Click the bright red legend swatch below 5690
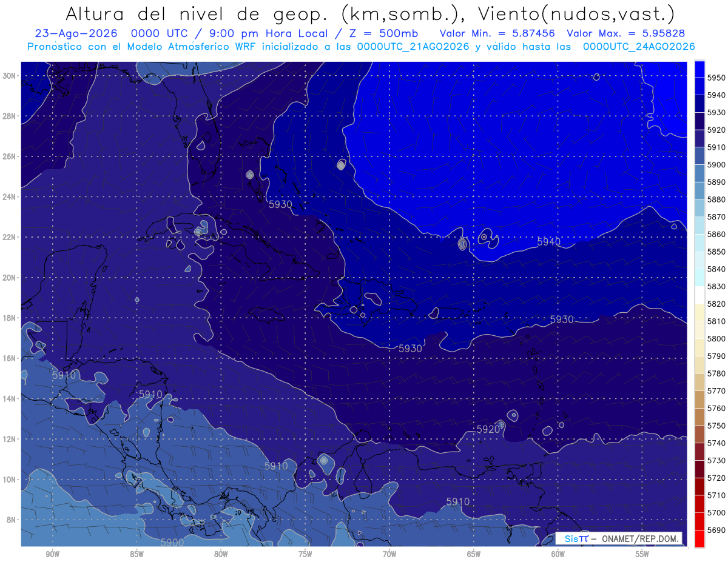 pos(699,538)
